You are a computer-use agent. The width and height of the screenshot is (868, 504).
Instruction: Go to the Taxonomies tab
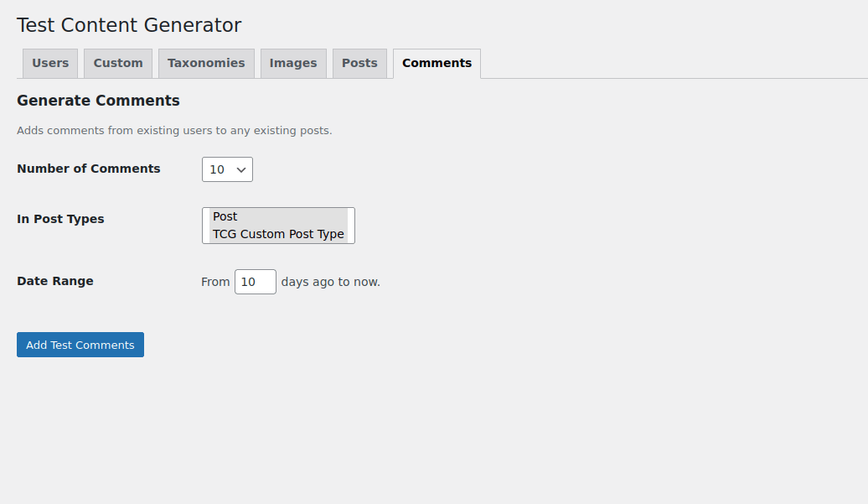(x=206, y=63)
